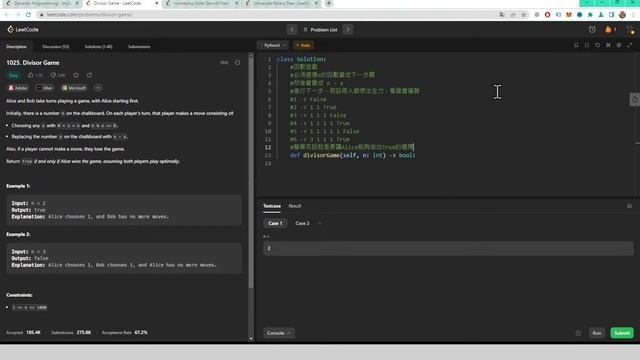
Task: Open the user profile avatar in LeetCode header
Action: click(x=630, y=29)
